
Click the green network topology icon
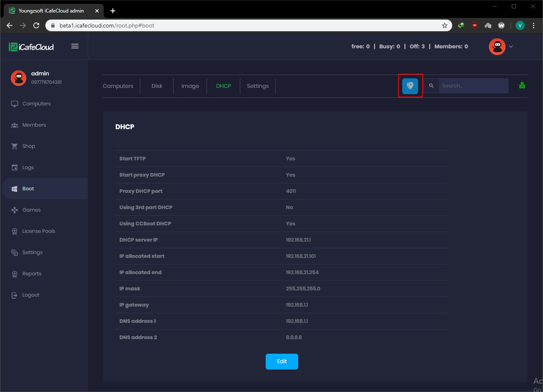522,86
